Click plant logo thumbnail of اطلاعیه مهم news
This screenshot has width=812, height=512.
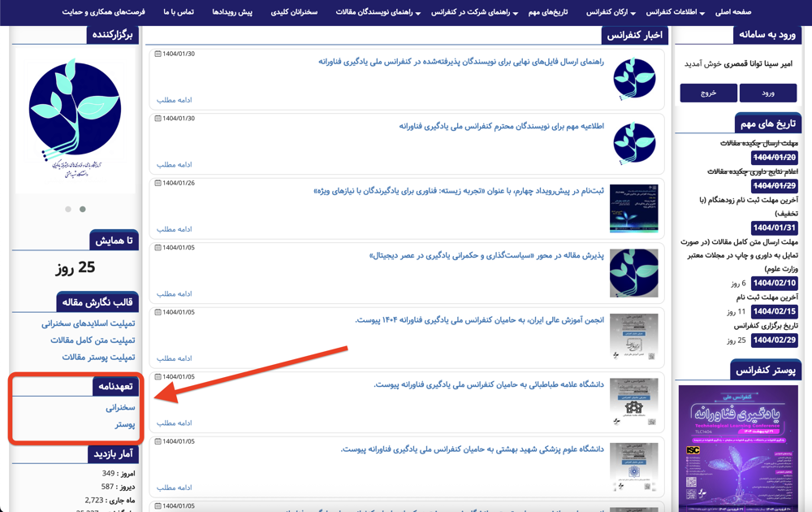tap(634, 144)
